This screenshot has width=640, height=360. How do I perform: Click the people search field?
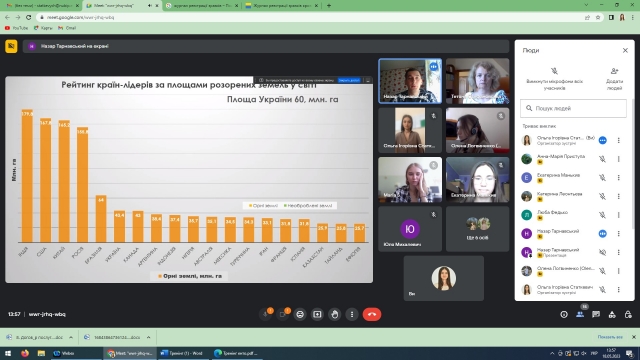pos(573,108)
